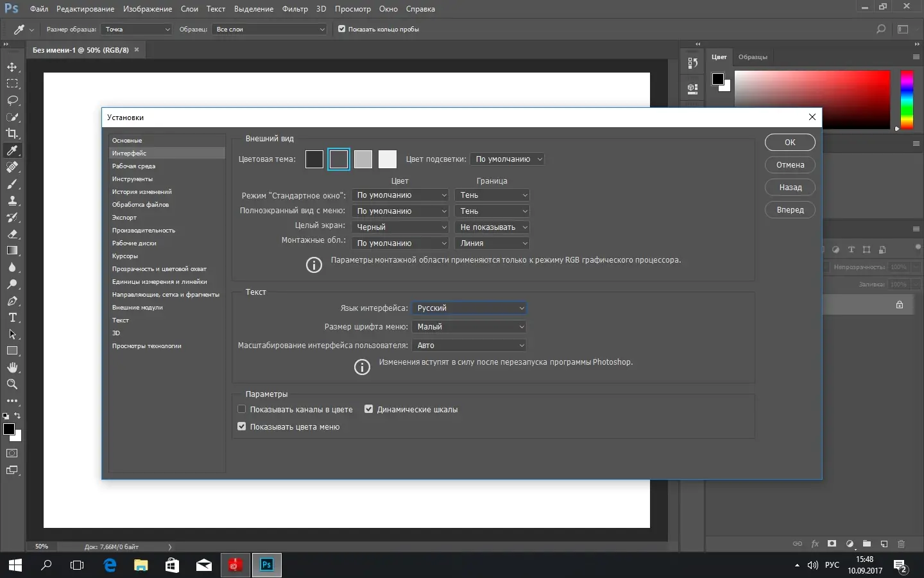924x578 pixels.
Task: Open the 'Редактирование' menu
Action: tap(85, 9)
